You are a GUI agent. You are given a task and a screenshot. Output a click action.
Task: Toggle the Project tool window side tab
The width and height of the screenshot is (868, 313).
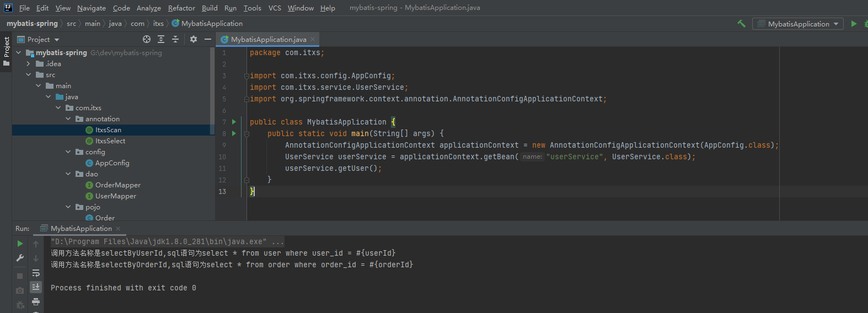pos(6,51)
